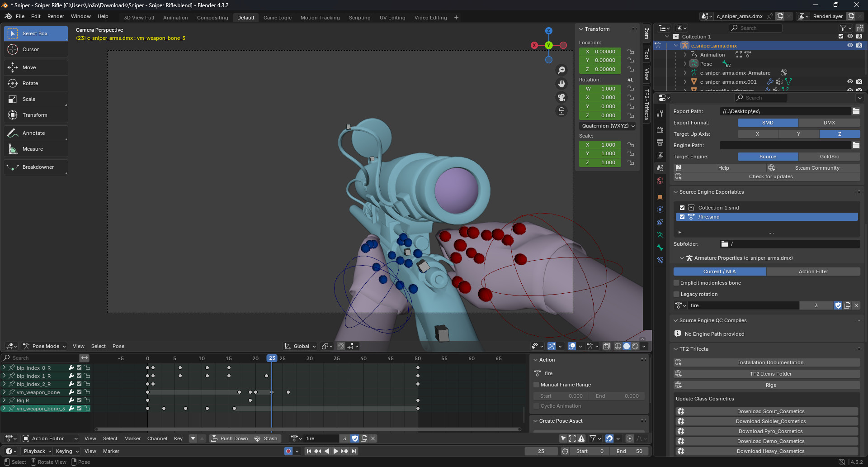Select the Measure tool

(x=35, y=149)
